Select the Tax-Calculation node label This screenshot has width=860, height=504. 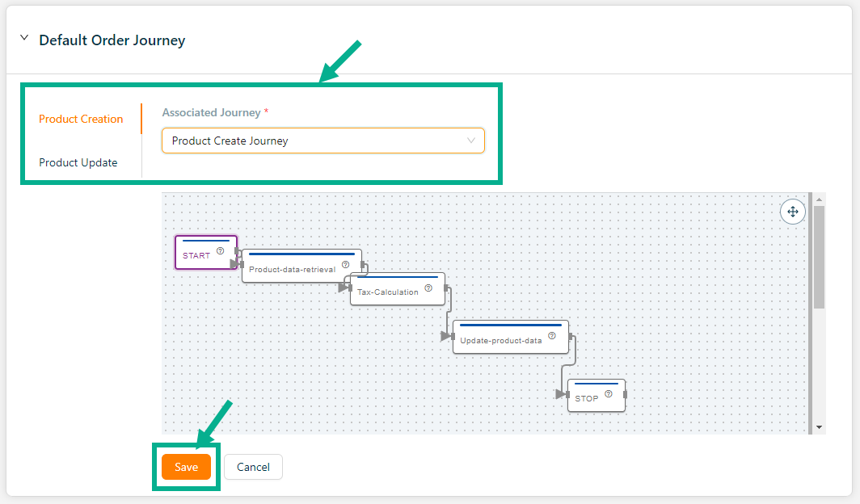point(388,292)
